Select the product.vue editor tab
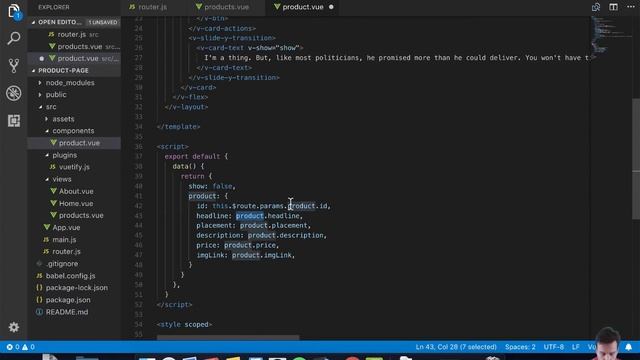This screenshot has width=640, height=360. [x=303, y=7]
